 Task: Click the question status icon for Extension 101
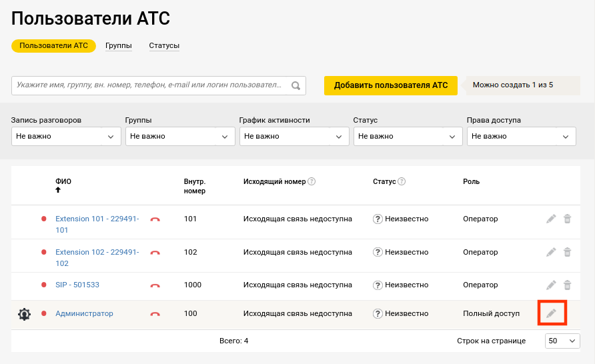click(x=378, y=219)
